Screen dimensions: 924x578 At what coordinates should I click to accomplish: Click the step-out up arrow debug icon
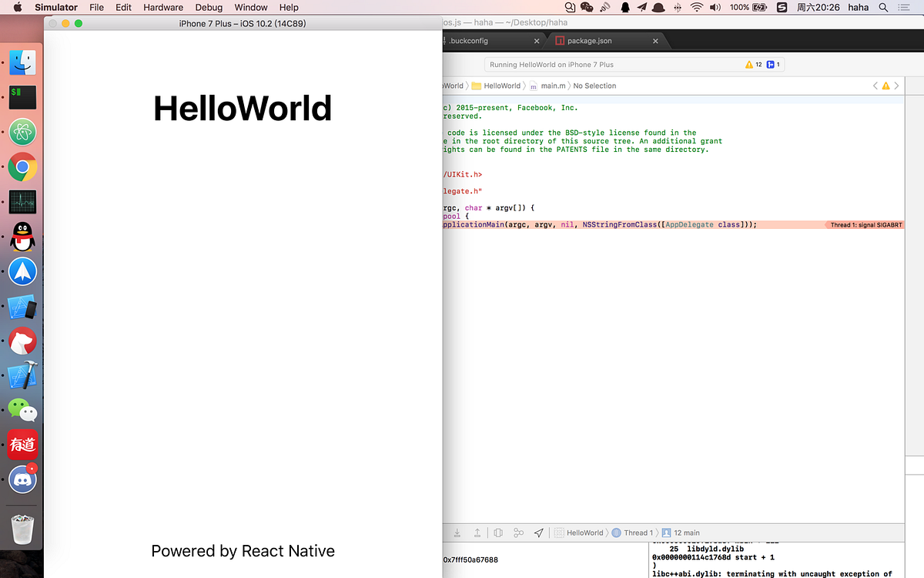click(477, 532)
